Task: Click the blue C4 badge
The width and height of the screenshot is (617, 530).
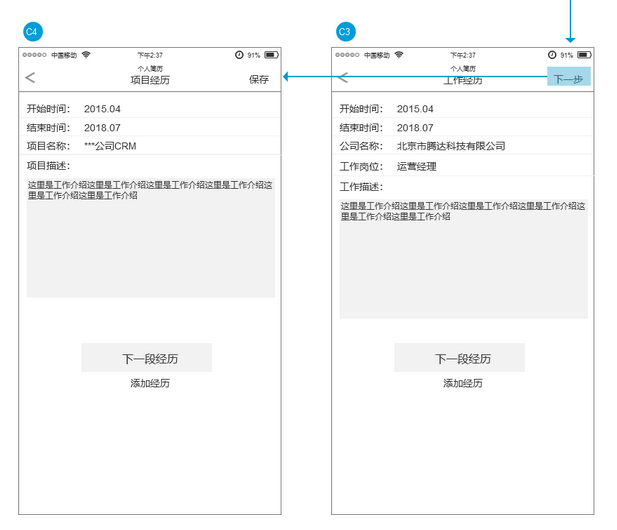Action: 32,32
